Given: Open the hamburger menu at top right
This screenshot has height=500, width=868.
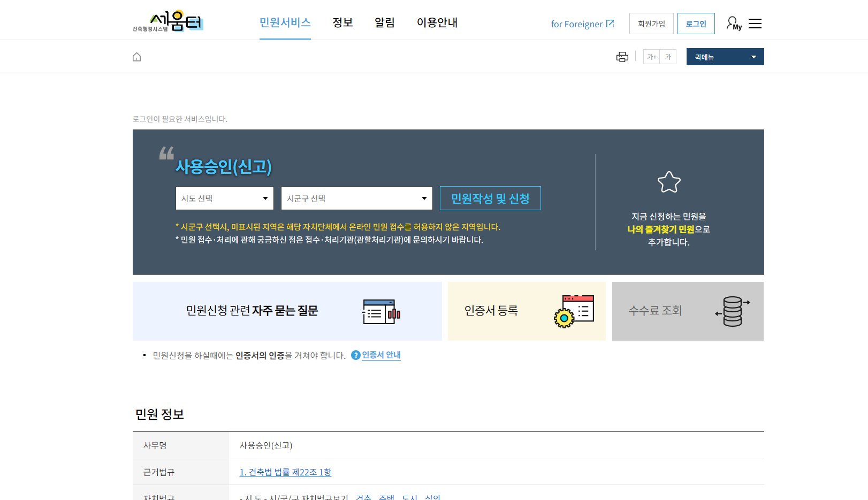Looking at the screenshot, I should (x=755, y=23).
